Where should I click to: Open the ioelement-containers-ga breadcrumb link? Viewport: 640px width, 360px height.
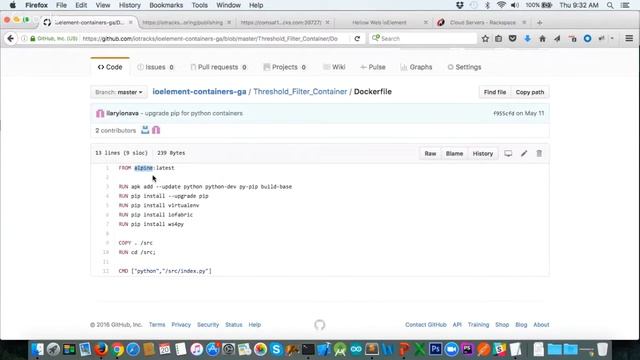pos(199,92)
